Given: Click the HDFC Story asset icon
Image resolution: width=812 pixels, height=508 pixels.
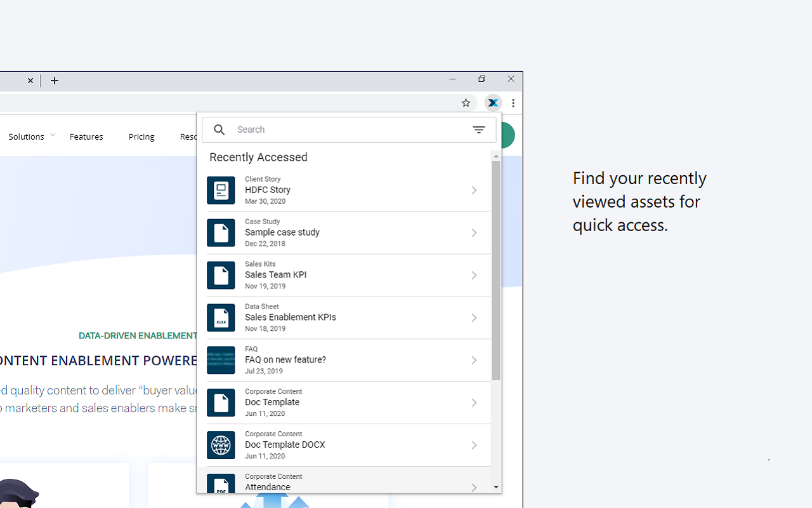Looking at the screenshot, I should [x=221, y=190].
